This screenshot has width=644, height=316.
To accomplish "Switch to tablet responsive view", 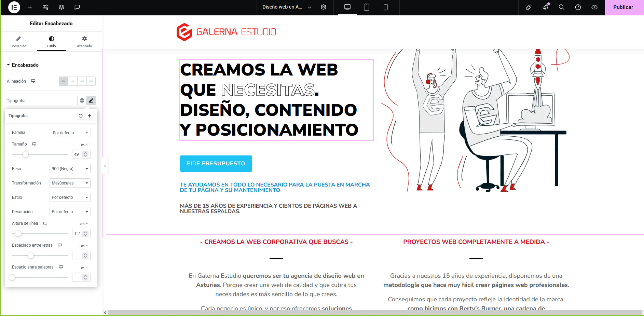I will click(367, 7).
